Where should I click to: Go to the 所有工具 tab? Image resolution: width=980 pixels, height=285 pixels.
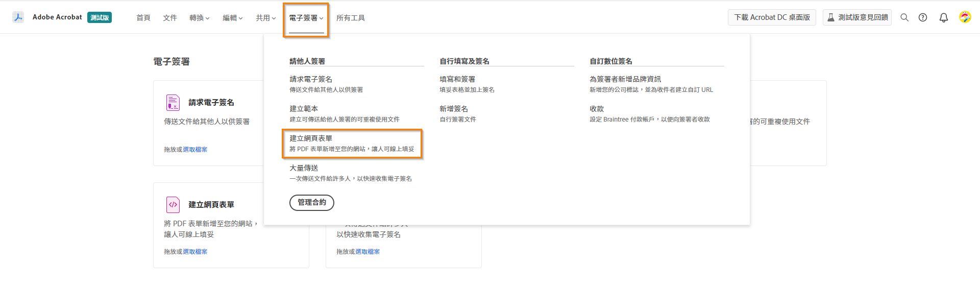tap(350, 18)
